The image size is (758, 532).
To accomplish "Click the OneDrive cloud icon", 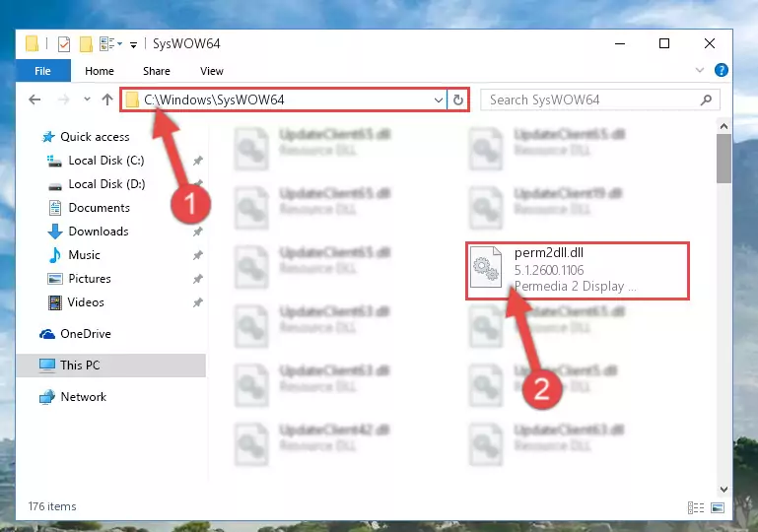I will 47,334.
